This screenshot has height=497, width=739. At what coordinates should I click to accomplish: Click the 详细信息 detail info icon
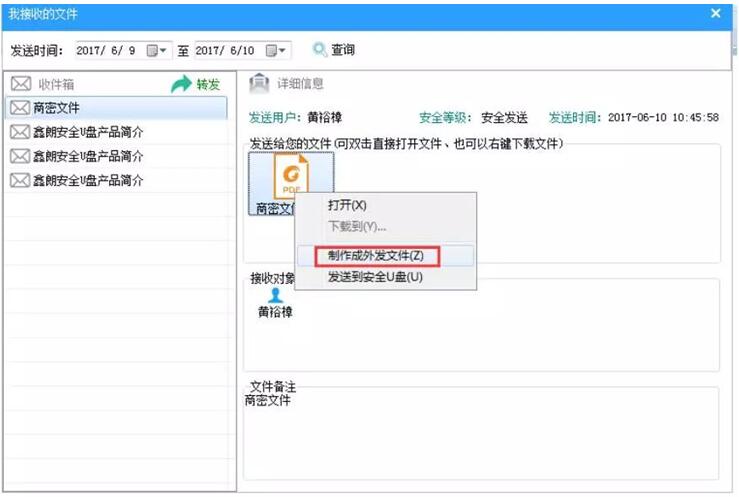point(259,84)
